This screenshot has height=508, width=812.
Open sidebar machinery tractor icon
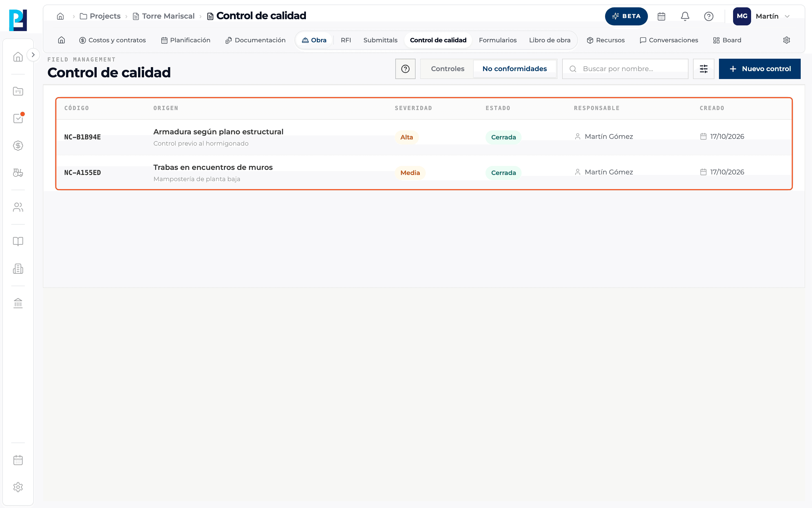click(18, 173)
